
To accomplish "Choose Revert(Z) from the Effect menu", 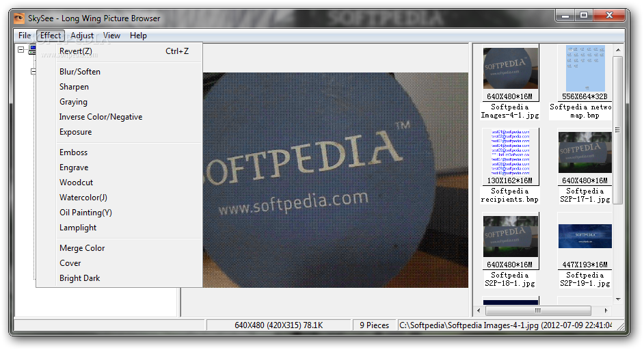I will (119, 51).
